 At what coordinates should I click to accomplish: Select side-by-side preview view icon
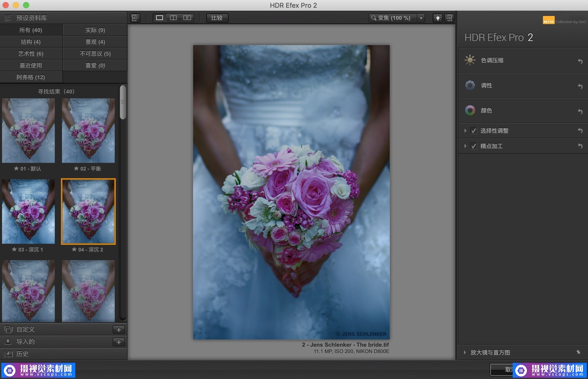pos(187,18)
